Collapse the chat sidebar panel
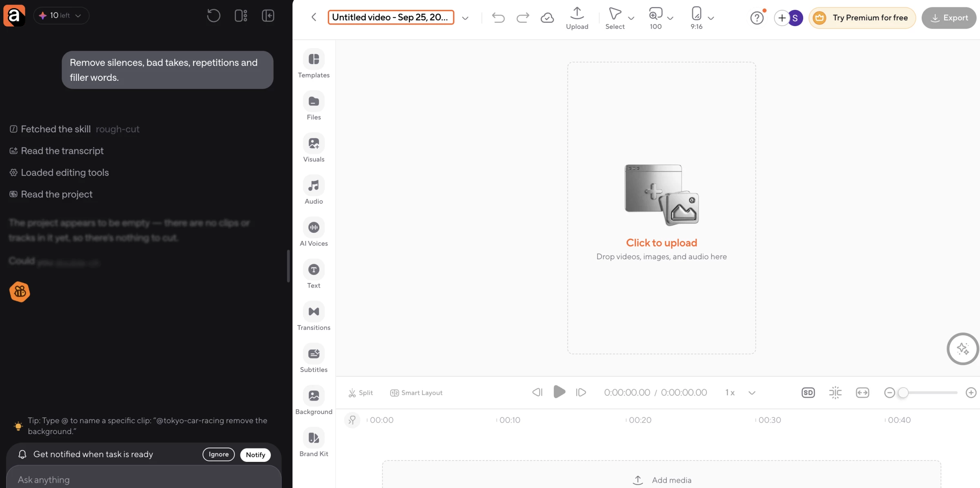 click(268, 16)
